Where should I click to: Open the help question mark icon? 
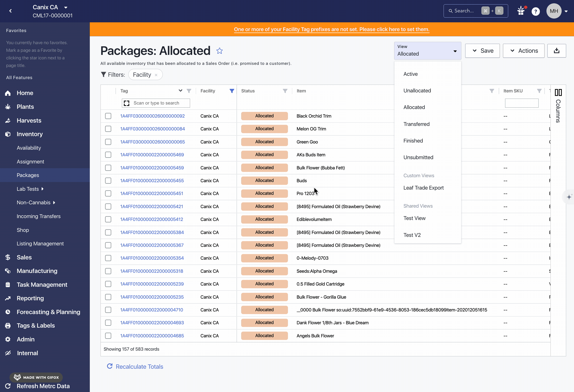536,11
